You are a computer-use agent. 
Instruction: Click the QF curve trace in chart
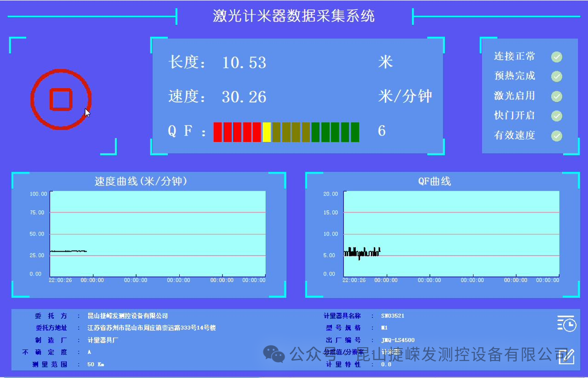[362, 253]
